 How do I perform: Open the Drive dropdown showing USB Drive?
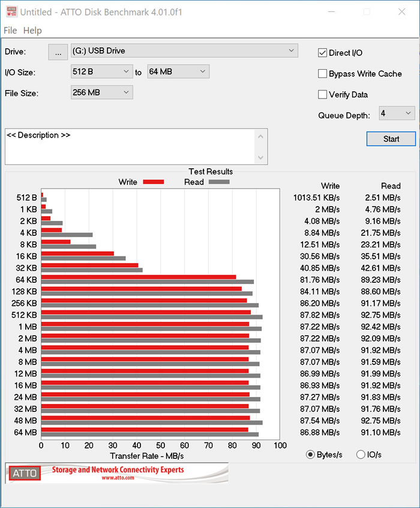[184, 50]
